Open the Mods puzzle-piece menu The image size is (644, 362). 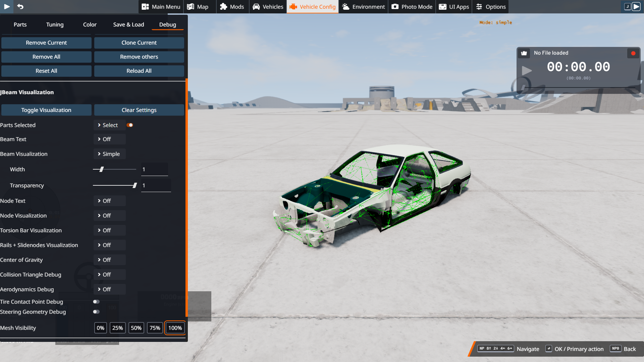click(x=232, y=7)
